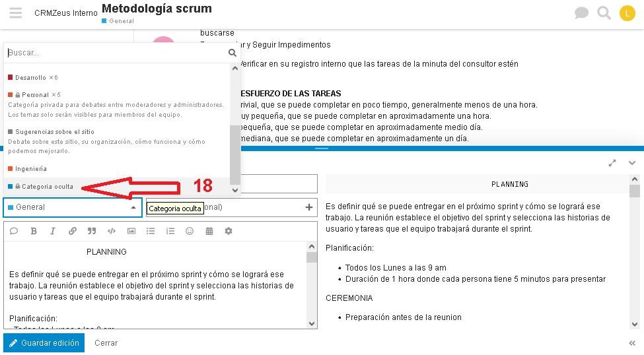644x355 pixels.
Task: Click the Metodología scrum topic title
Action: (x=157, y=8)
